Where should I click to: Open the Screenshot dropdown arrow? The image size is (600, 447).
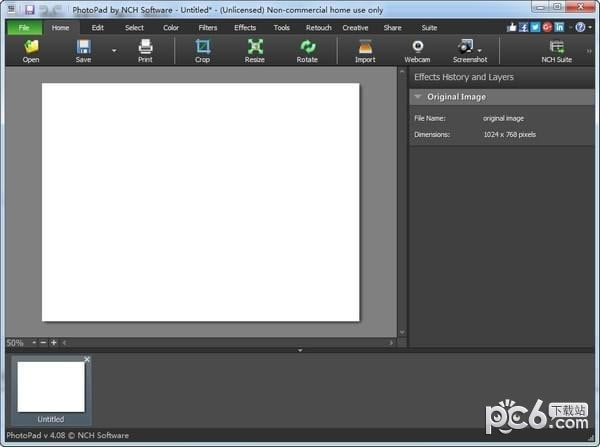point(481,49)
